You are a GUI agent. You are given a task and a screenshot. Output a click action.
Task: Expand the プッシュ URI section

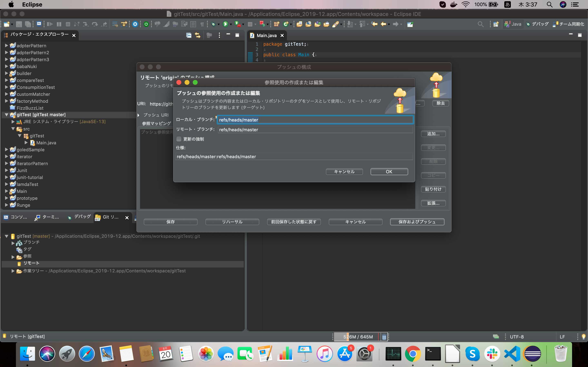pos(138,115)
